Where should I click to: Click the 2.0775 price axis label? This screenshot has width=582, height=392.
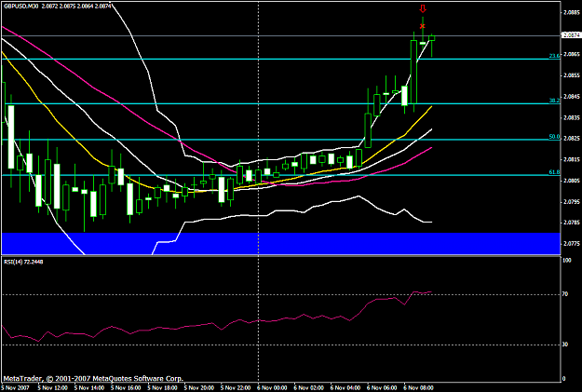coord(572,244)
